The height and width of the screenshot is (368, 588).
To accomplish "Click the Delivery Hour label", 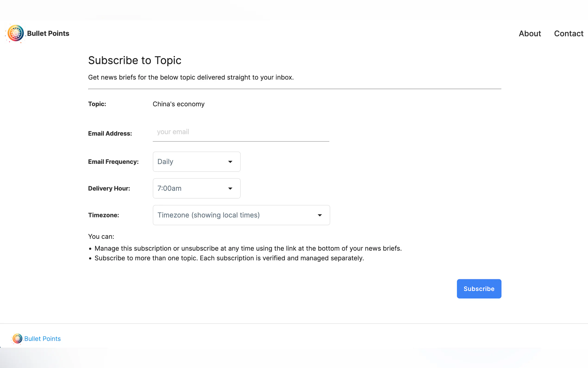I will click(x=109, y=188).
